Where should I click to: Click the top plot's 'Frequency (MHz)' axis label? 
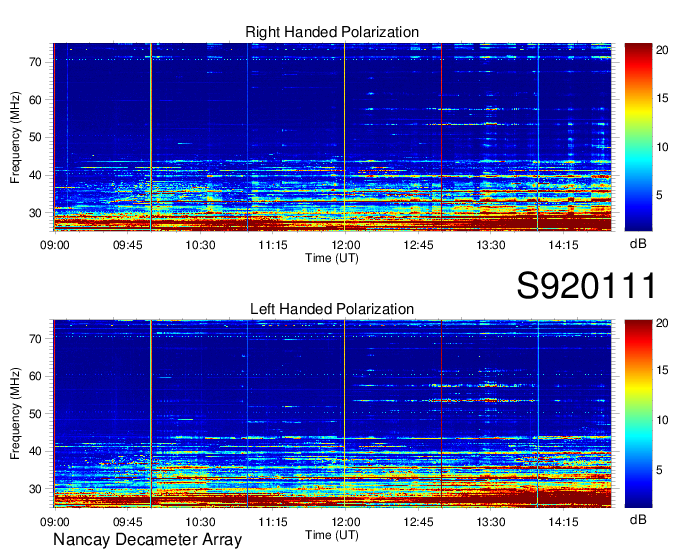(x=15, y=137)
